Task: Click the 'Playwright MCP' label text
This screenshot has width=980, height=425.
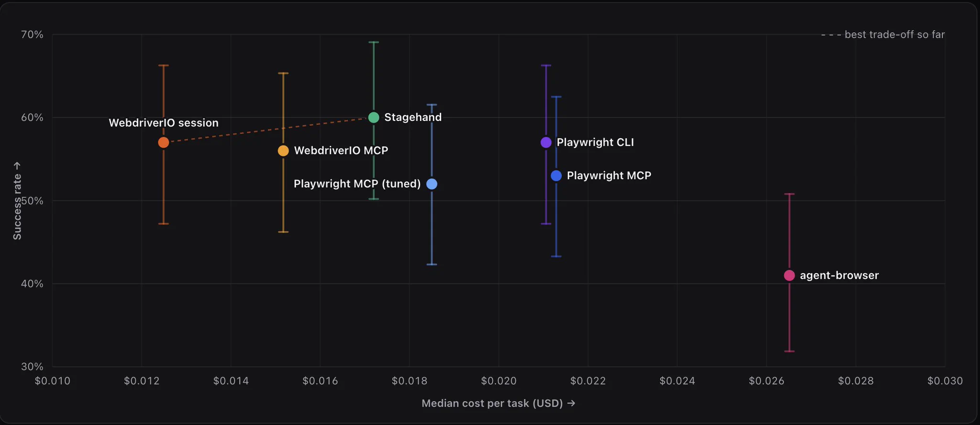Action: pos(609,175)
